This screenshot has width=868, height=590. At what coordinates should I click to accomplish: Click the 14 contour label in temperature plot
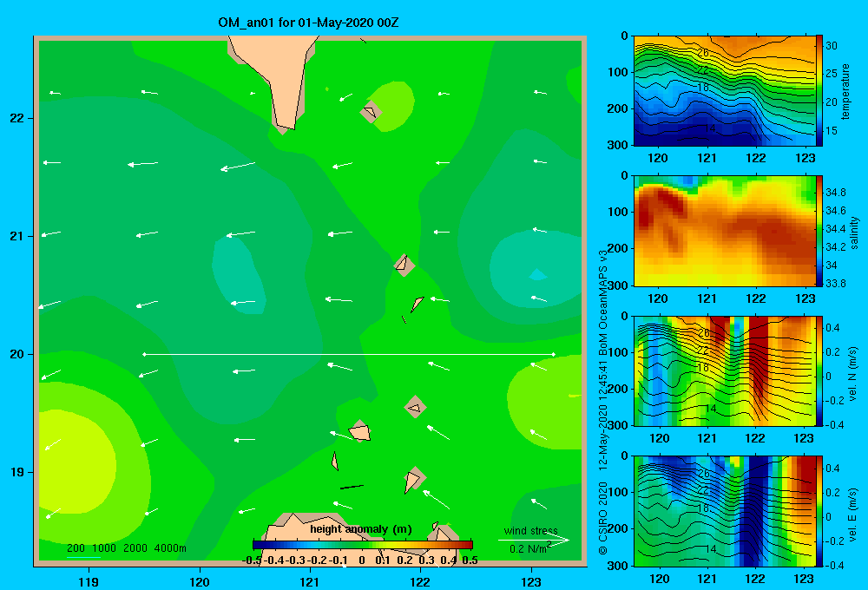pyautogui.click(x=710, y=128)
